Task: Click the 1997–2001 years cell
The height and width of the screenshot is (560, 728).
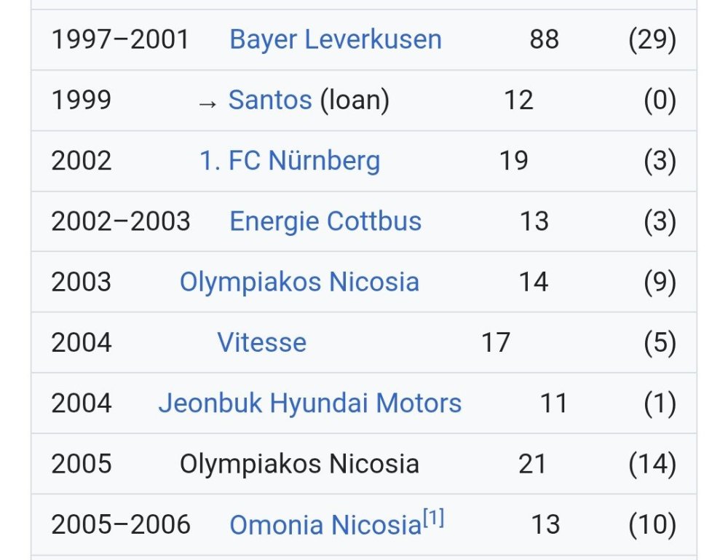Action: [x=120, y=39]
